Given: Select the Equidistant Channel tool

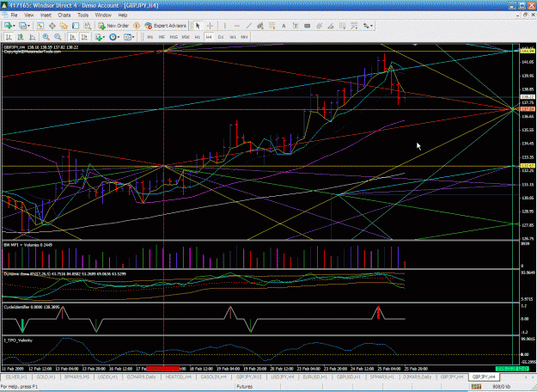Looking at the screenshot, I should [x=260, y=26].
